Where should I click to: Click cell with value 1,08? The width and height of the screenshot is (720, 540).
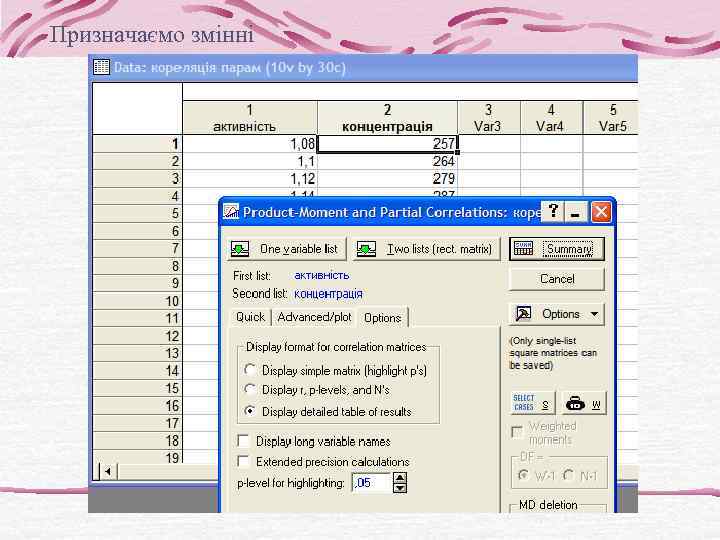[250, 144]
